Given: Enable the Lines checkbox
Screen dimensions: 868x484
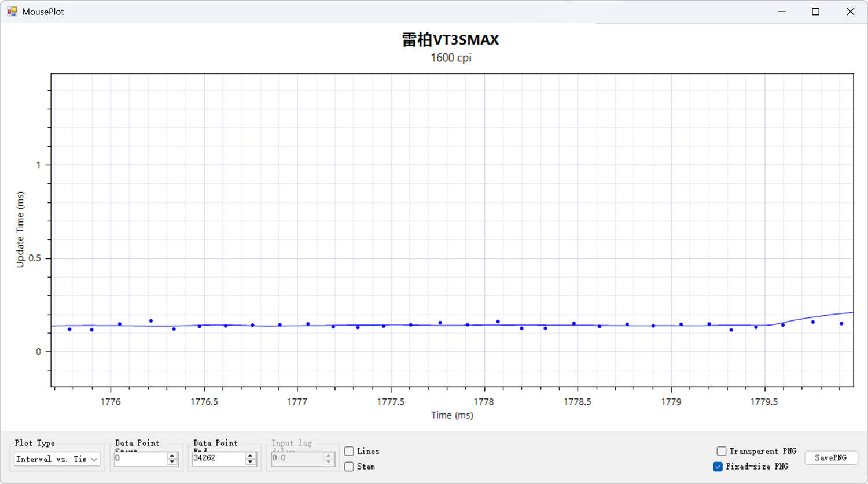Looking at the screenshot, I should tap(350, 451).
